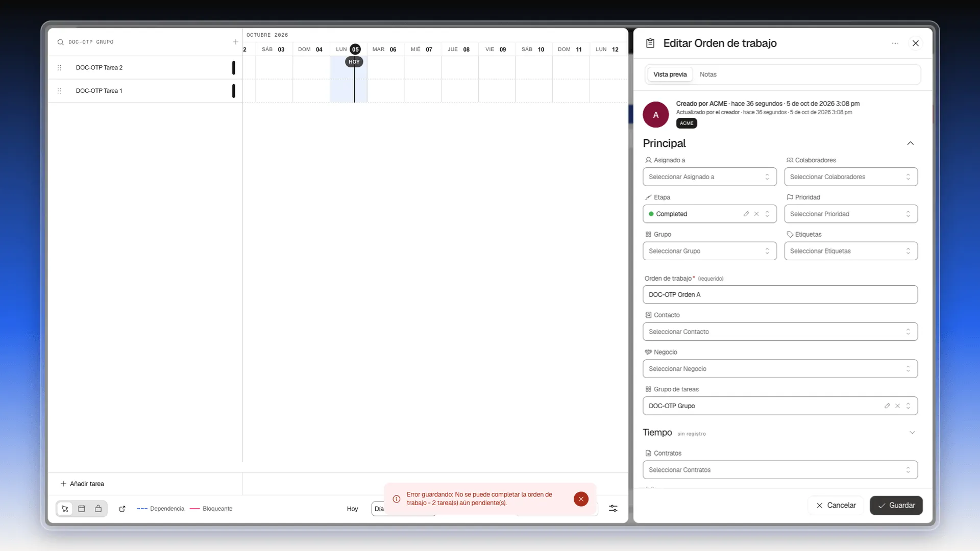
Task: Click the Guardar button
Action: pos(896,505)
